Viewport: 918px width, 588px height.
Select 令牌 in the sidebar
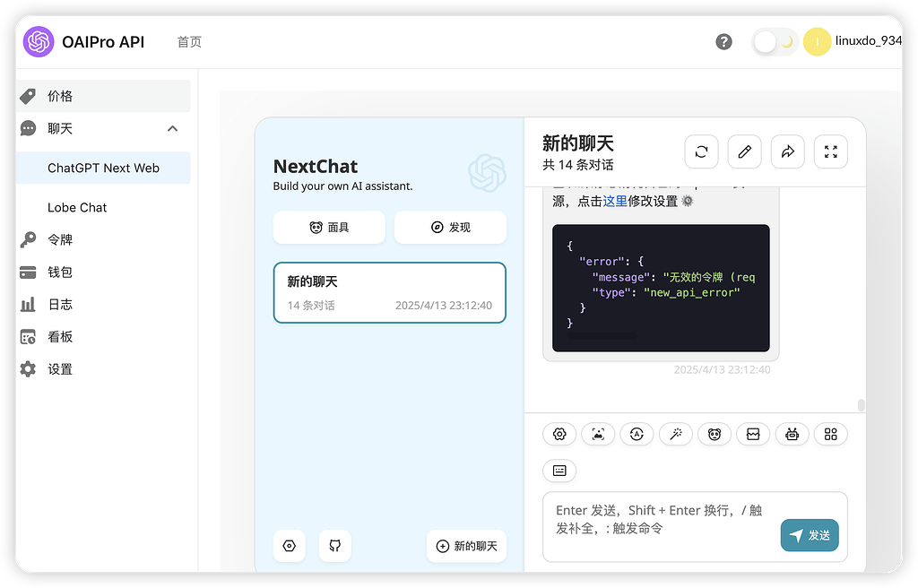(x=103, y=239)
